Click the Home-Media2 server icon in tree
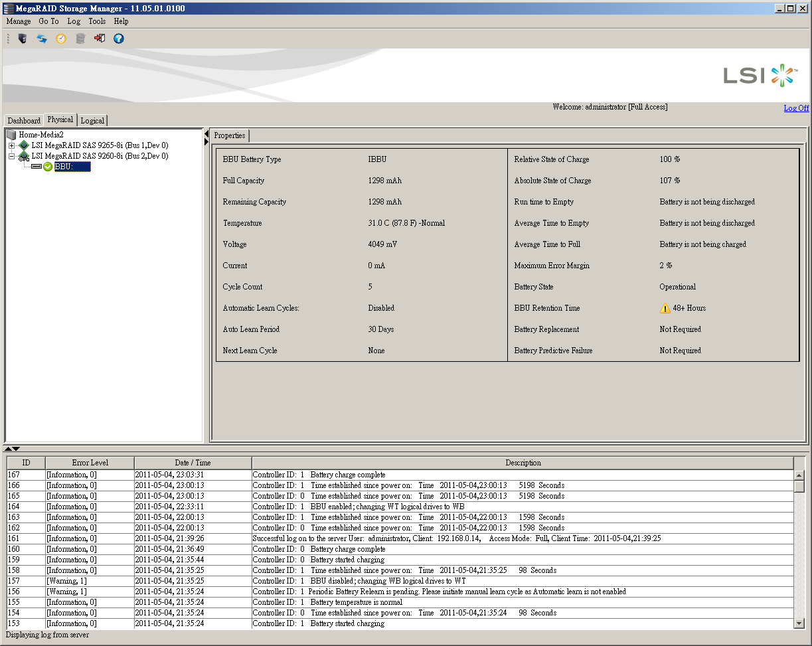 [x=11, y=135]
